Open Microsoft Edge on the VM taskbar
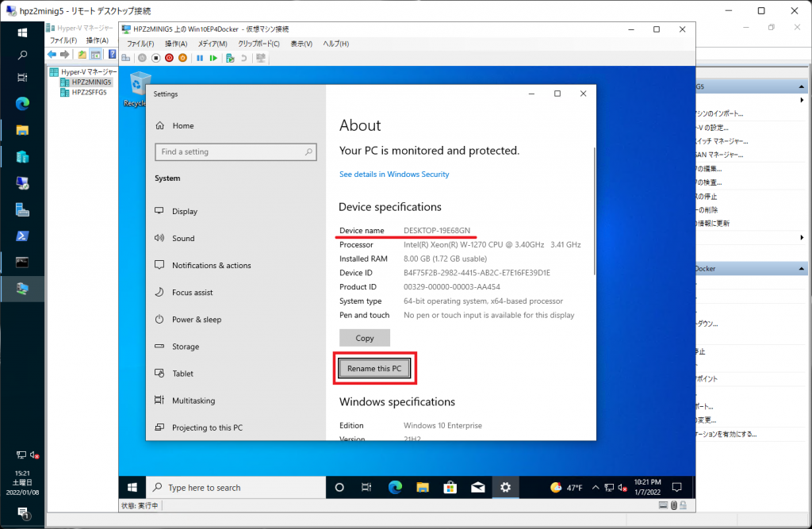 (x=395, y=488)
